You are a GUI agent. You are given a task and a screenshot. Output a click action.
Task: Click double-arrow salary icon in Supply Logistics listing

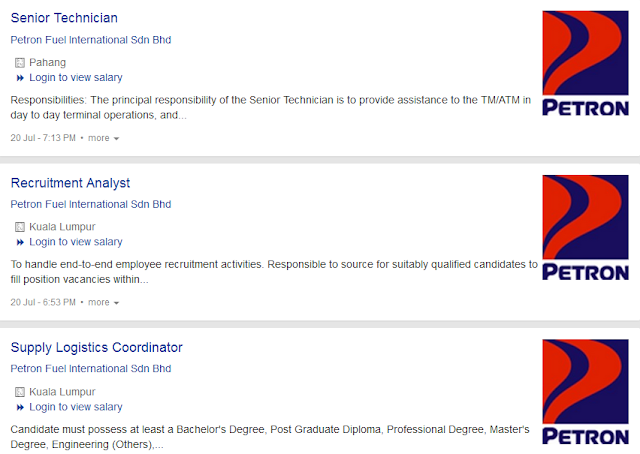tap(20, 407)
